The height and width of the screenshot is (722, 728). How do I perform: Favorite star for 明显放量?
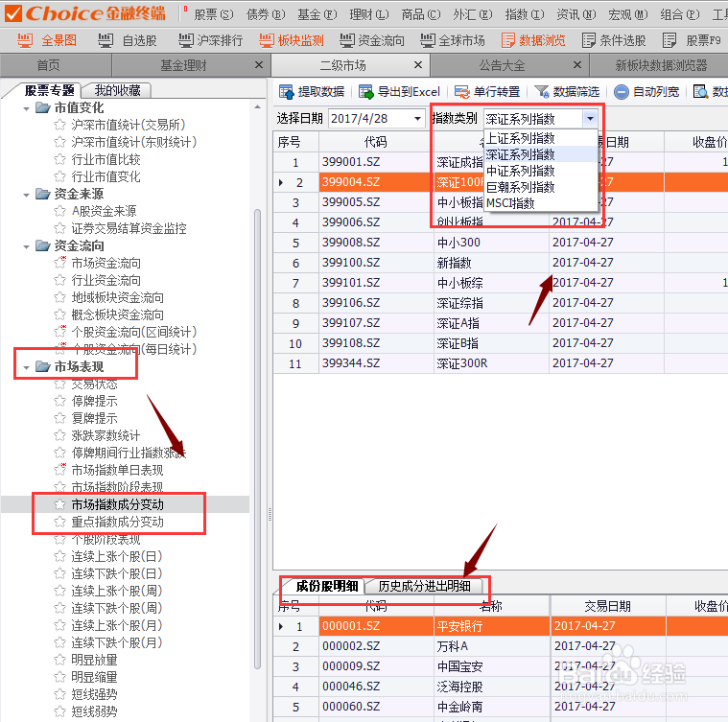pyautogui.click(x=59, y=660)
